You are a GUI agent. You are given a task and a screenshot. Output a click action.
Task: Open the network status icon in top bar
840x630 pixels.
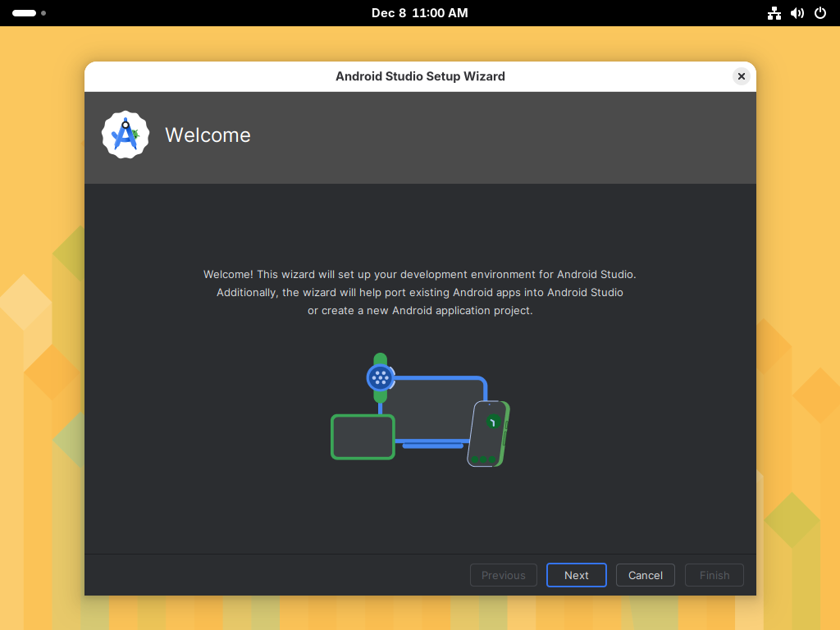coord(774,13)
